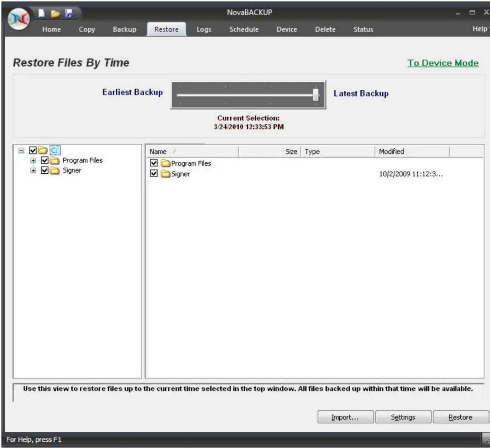
Task: Click the Program Files folder icon in tree
Action: (55, 161)
